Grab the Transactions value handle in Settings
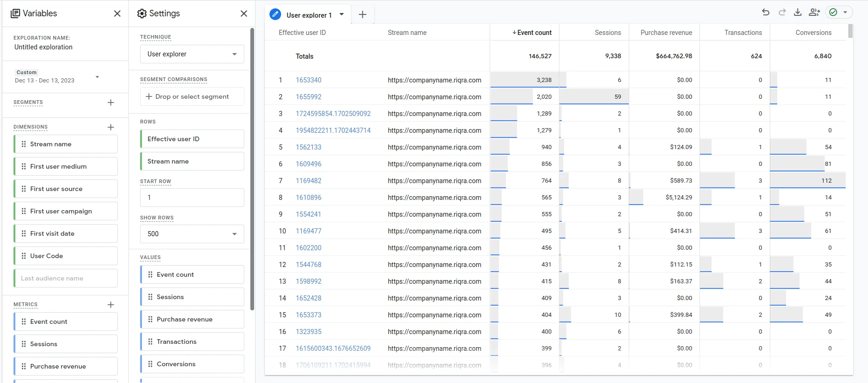 (x=150, y=342)
